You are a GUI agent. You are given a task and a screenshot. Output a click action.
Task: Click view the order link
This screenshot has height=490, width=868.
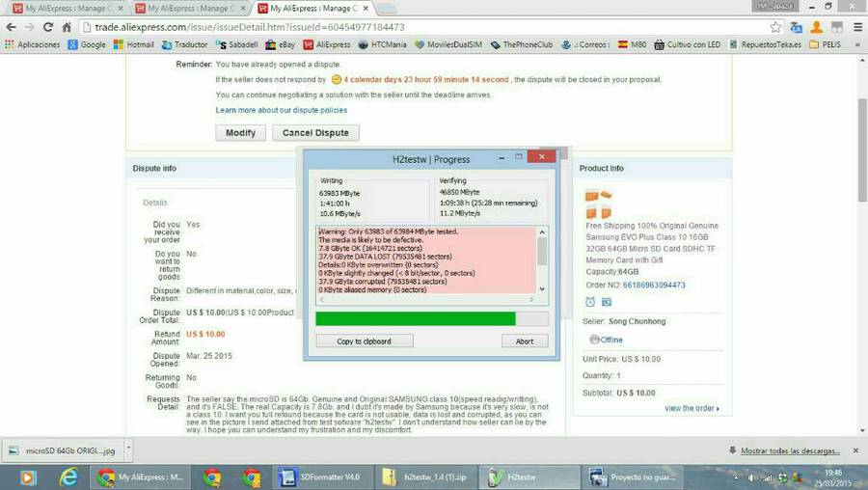click(x=692, y=408)
